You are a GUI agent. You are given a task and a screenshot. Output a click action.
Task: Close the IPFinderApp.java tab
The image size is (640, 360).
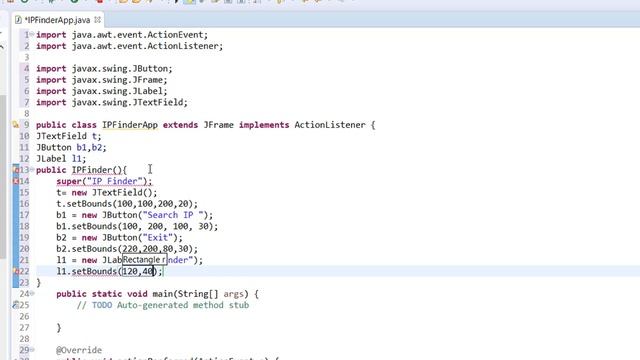coord(98,20)
